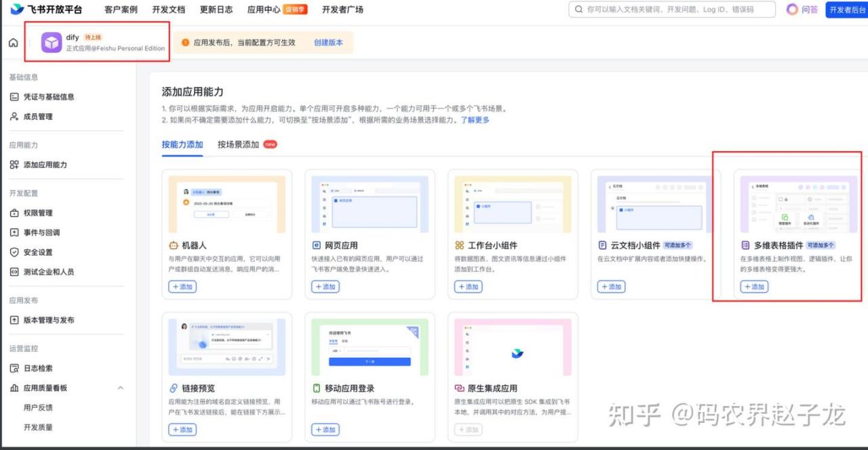Click the 云文档小组件 preview thumbnail
The height and width of the screenshot is (450, 868).
(656, 204)
